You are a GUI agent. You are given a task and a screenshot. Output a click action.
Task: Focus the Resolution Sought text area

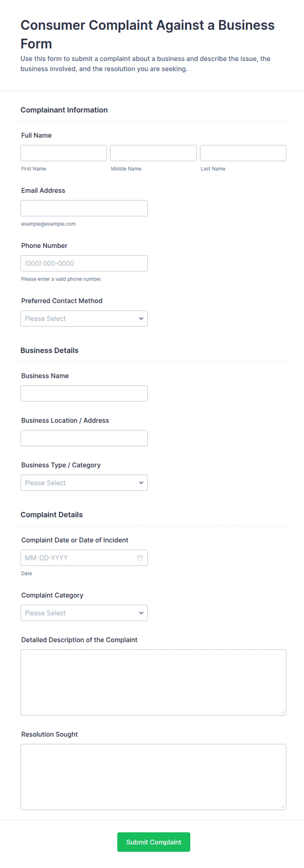pos(153,777)
